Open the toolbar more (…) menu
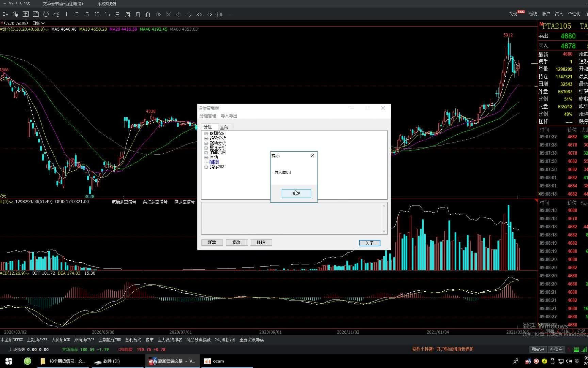The height and width of the screenshot is (368, 588). [230, 14]
